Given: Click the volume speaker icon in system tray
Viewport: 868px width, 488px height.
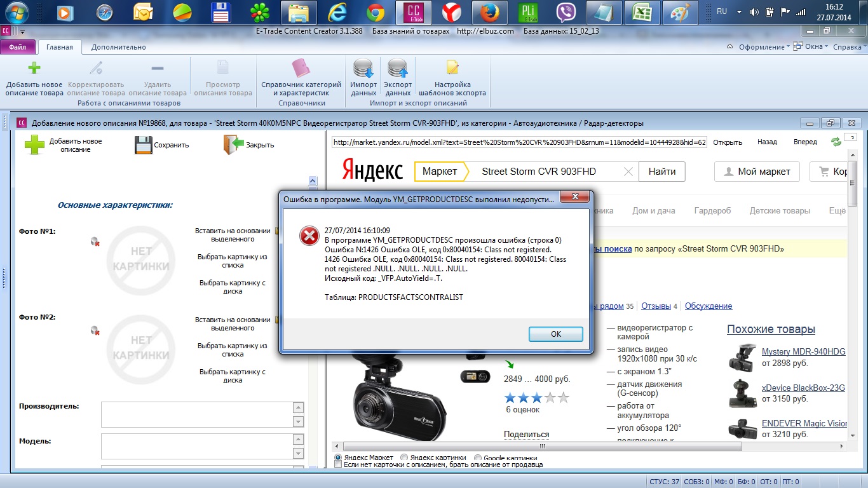Looking at the screenshot, I should pos(755,12).
